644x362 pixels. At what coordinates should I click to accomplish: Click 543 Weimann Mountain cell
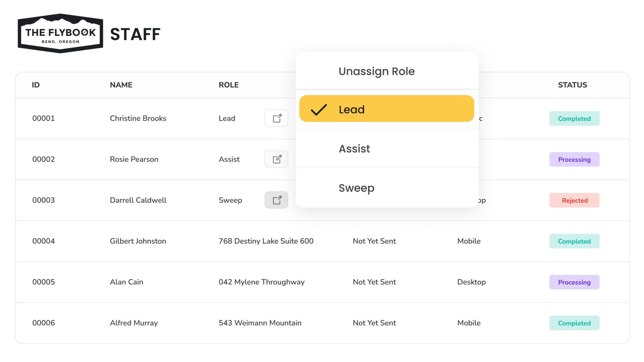click(x=260, y=322)
